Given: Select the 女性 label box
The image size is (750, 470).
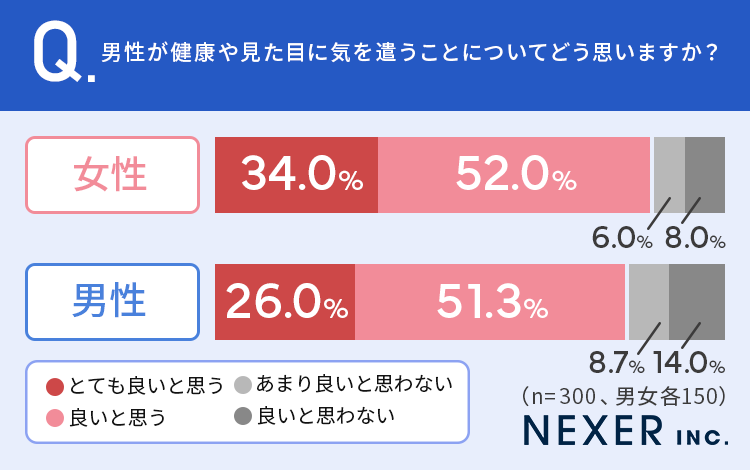Looking at the screenshot, I should (x=111, y=174).
